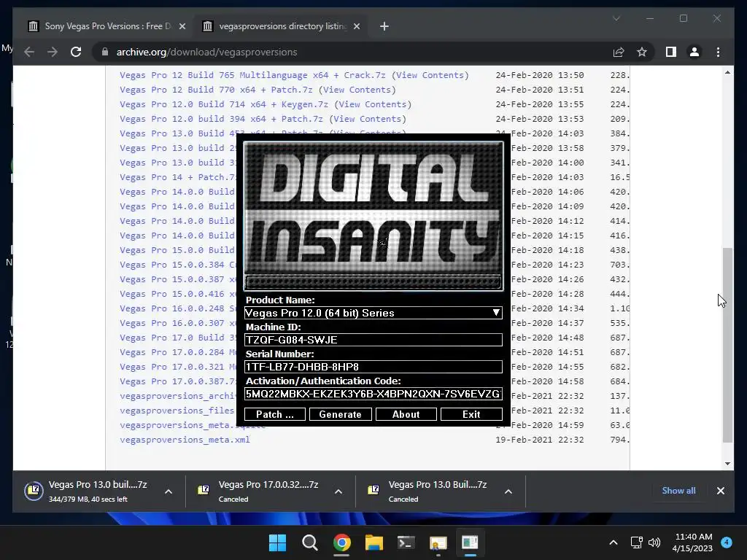
Task: Close Sony Vegas Pro Versions tab
Action: [182, 26]
